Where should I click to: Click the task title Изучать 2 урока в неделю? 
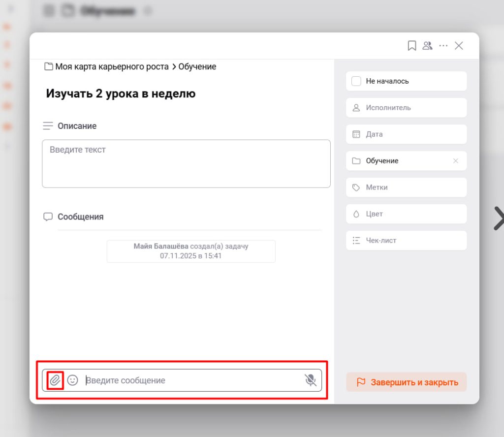[x=121, y=94]
